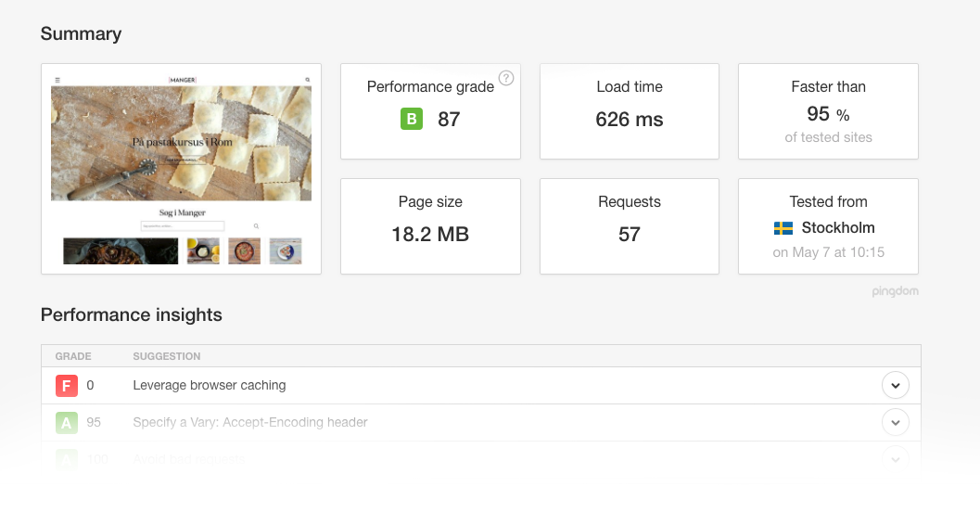Click the green A badge scoring 95
The height and width of the screenshot is (525, 980).
point(66,422)
